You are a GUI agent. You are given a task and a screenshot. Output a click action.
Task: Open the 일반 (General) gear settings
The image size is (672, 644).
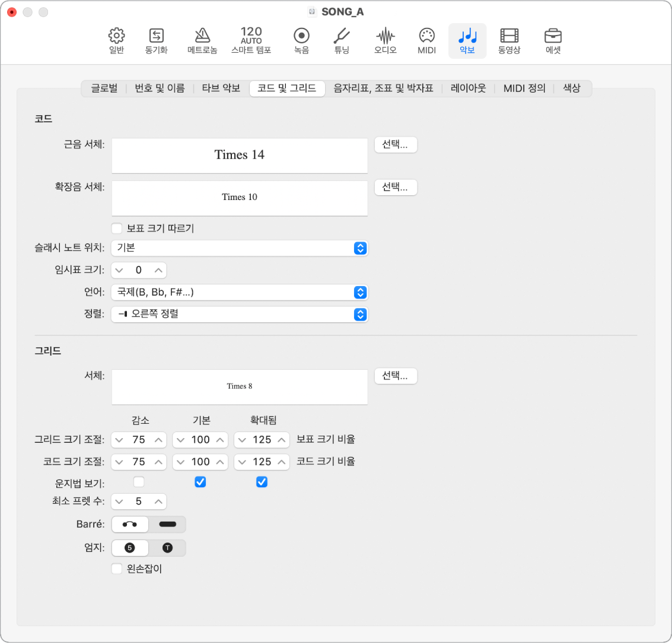117,40
